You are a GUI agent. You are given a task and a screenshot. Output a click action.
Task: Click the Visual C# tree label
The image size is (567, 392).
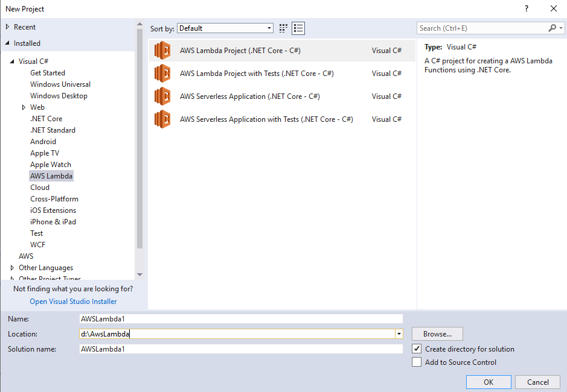pyautogui.click(x=34, y=62)
